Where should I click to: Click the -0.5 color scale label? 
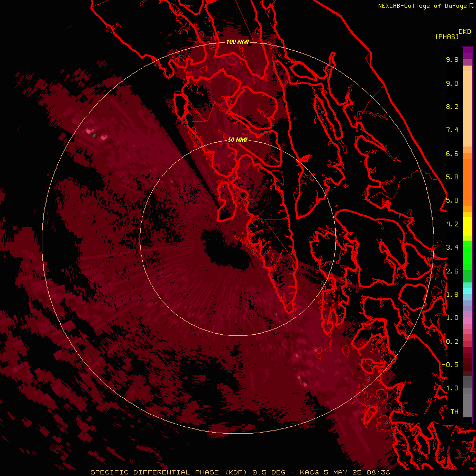[x=450, y=365]
